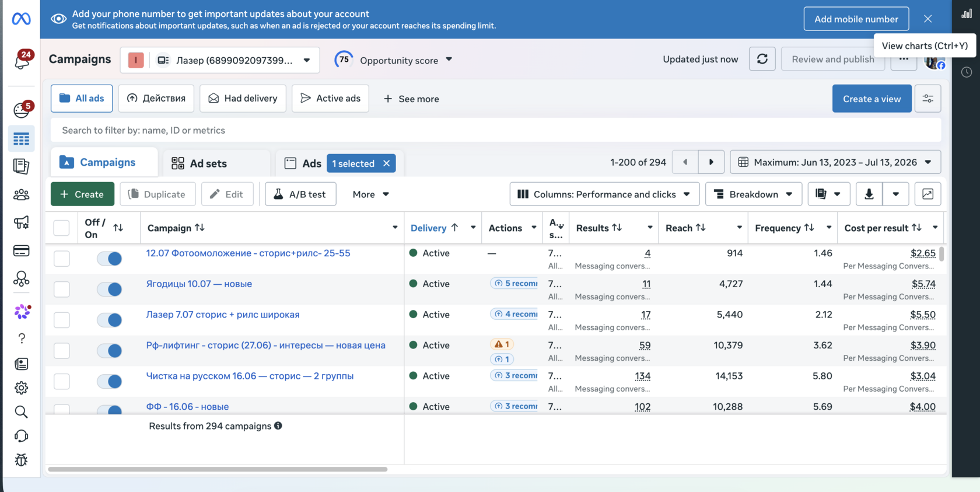The height and width of the screenshot is (492, 980).
Task: Open the Meta logo home icon
Action: point(21,19)
